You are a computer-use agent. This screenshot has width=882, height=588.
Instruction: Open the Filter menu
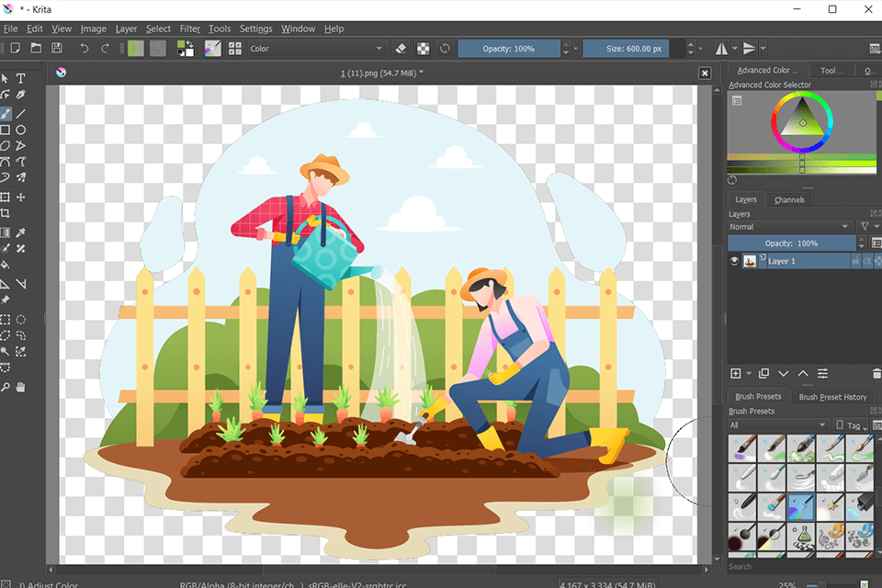[189, 28]
